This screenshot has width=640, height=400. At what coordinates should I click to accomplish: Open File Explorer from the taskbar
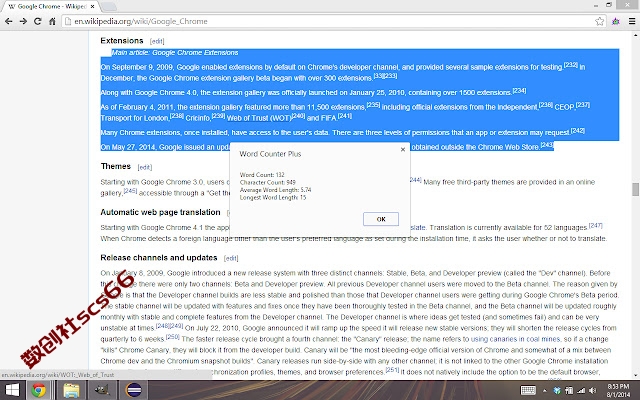[x=71, y=391]
